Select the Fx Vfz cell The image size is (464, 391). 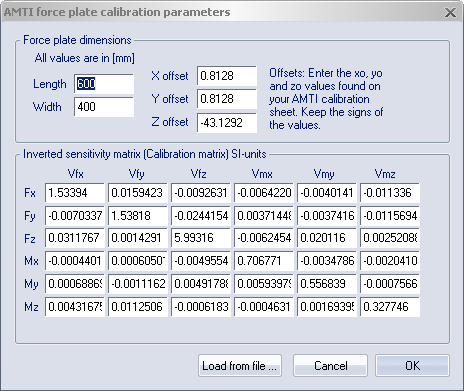click(x=201, y=193)
